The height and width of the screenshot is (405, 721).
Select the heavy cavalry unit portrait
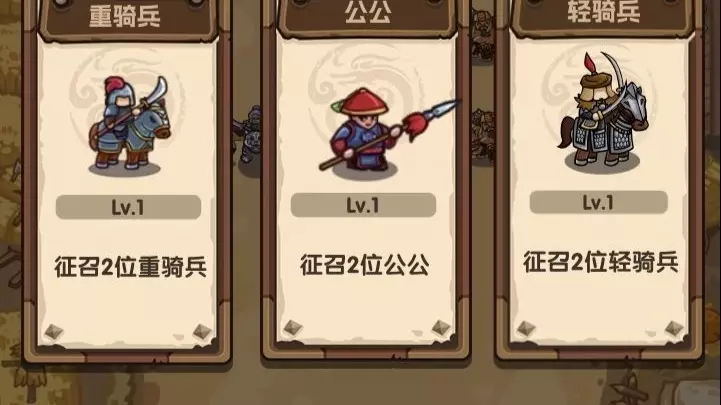point(127,125)
